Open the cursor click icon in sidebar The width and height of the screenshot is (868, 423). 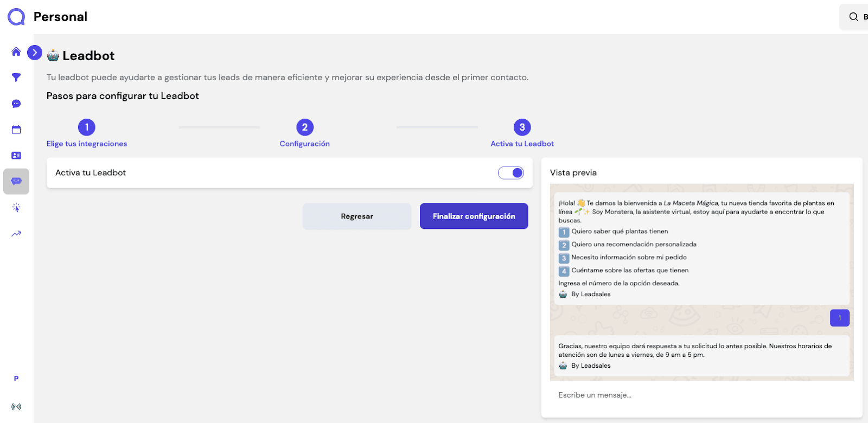(x=16, y=208)
